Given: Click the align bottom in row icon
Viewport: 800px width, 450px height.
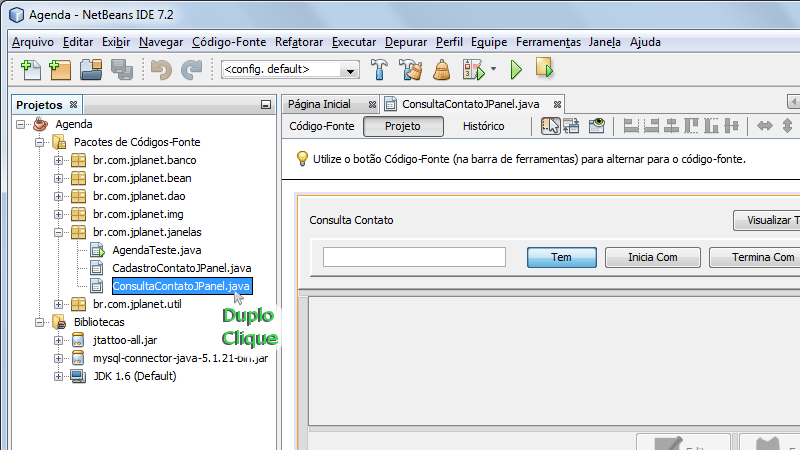Looking at the screenshot, I should [x=711, y=126].
